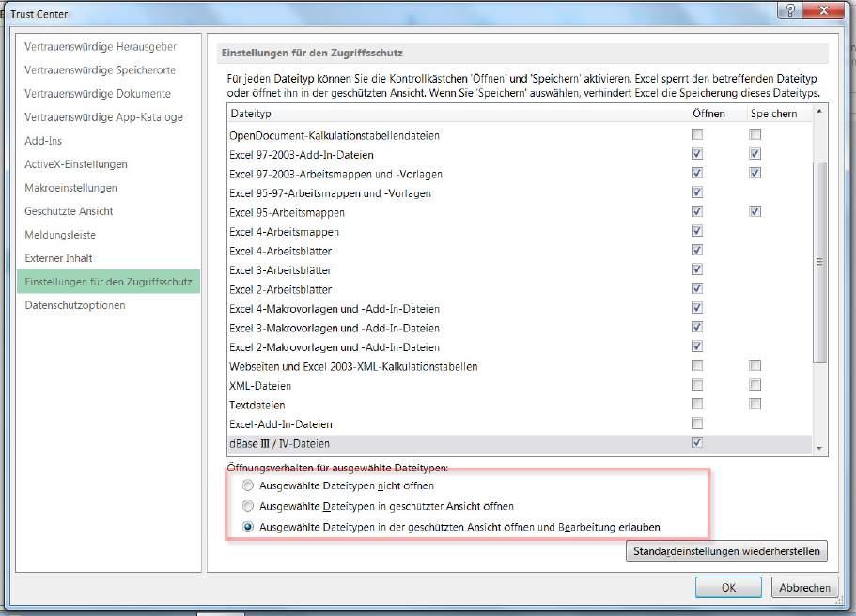Toggle Speichern for OpenDocument-Kalkulationstabellendateien
This screenshot has height=616, width=856.
[755, 134]
